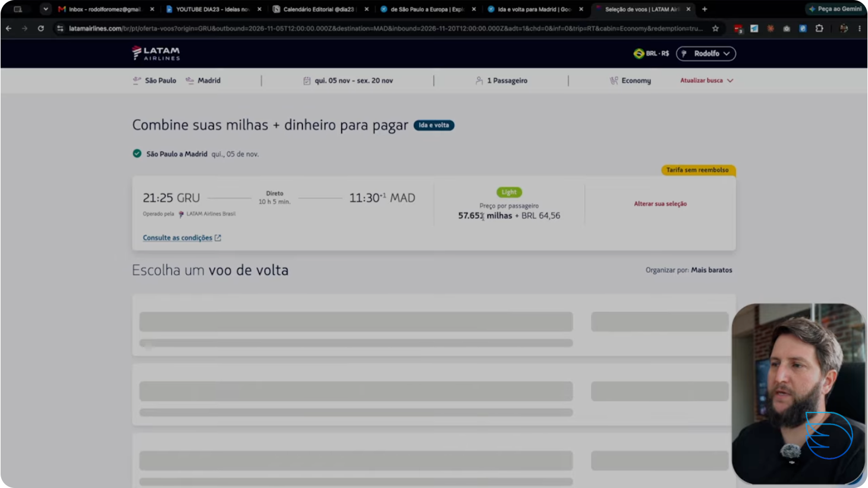Open the Chrome extensions puzzle icon
Image resolution: width=868 pixels, height=488 pixels.
click(x=819, y=28)
